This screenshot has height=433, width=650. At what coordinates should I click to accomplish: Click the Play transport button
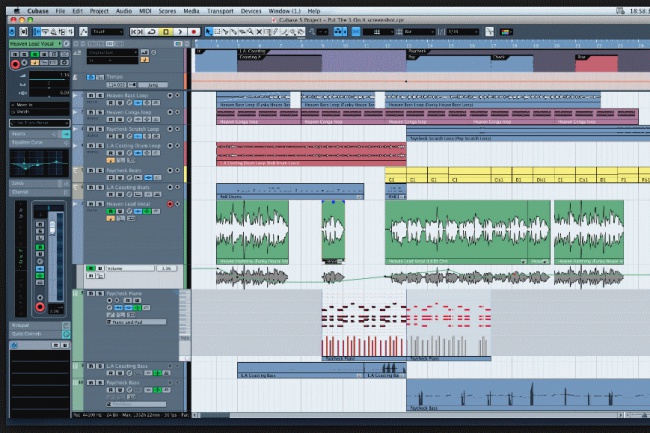180,32
